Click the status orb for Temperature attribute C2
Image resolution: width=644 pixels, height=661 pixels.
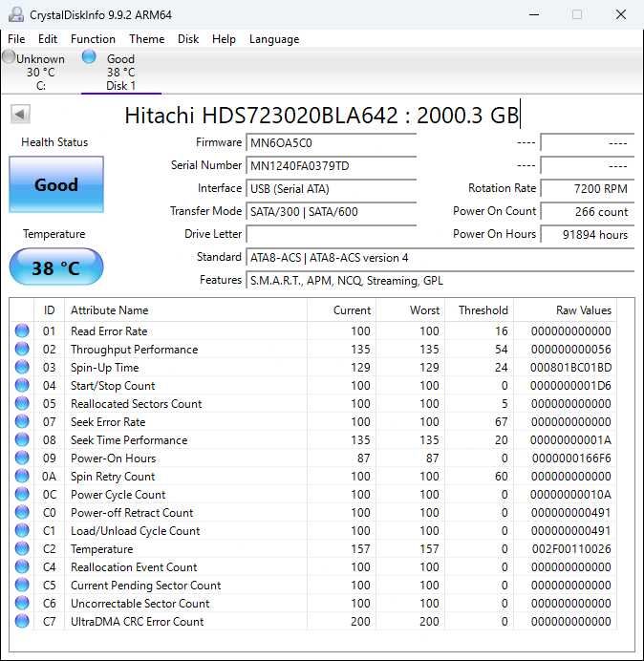(x=22, y=548)
